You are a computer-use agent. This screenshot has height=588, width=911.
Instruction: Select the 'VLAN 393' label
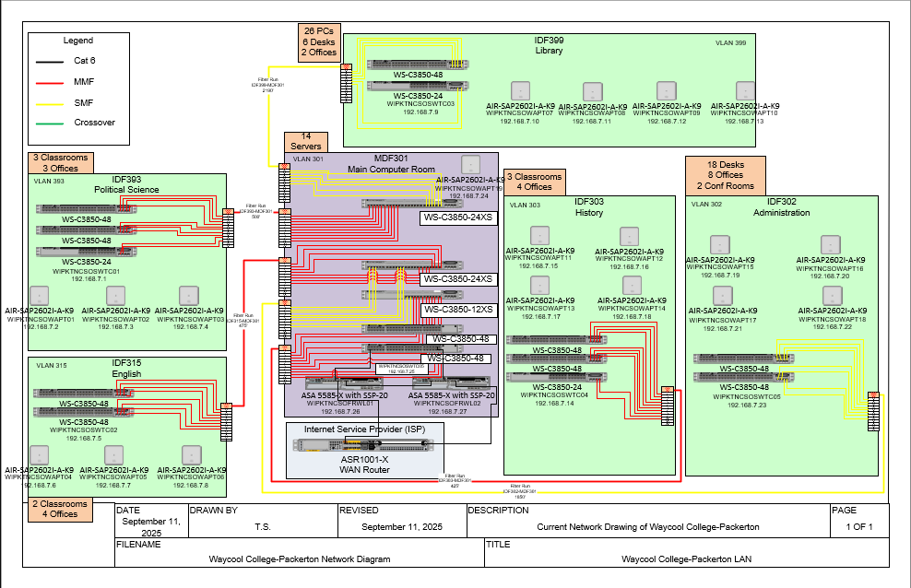pos(49,182)
